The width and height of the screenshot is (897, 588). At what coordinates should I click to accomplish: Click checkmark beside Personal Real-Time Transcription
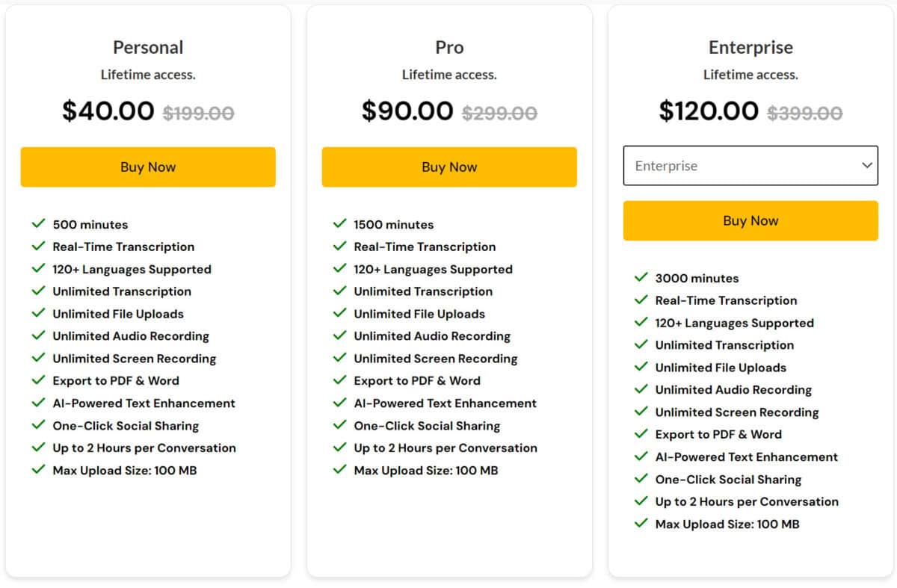click(x=39, y=246)
